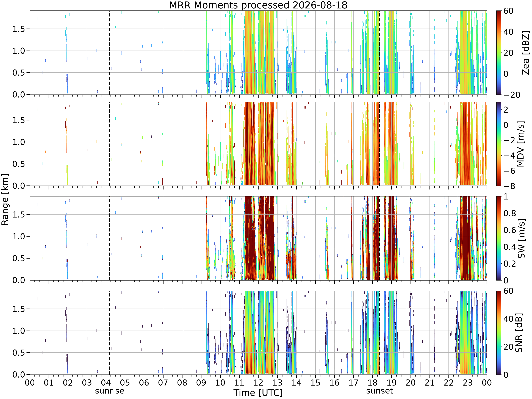Screen dimensions: 532x399
Task: Click the SNR [dB] colorbar
Action: (498, 333)
